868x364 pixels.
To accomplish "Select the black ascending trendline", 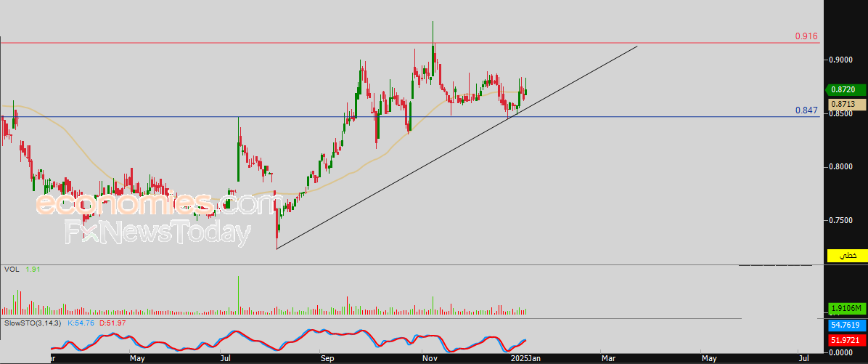I will coord(456,147).
